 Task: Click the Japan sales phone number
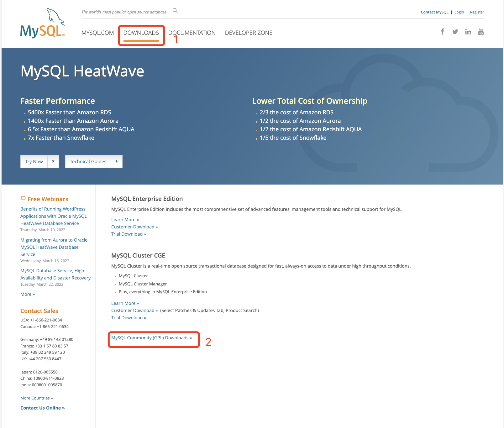(45, 372)
